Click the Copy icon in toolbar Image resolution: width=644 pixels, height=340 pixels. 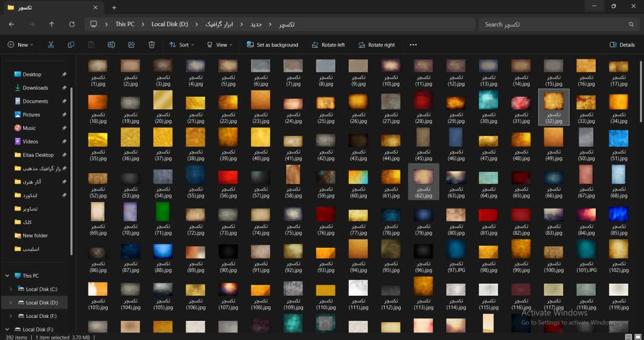(x=71, y=45)
